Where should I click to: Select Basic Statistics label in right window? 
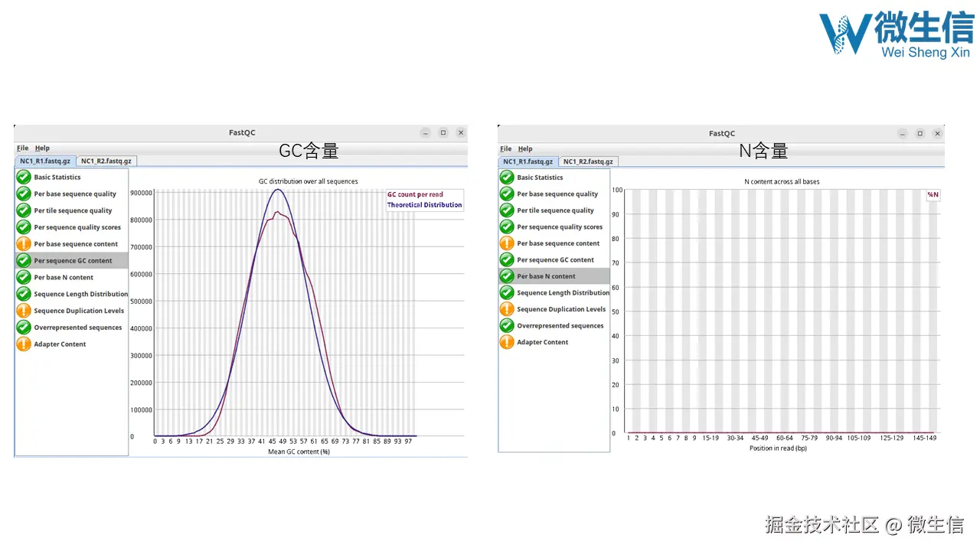(x=540, y=177)
